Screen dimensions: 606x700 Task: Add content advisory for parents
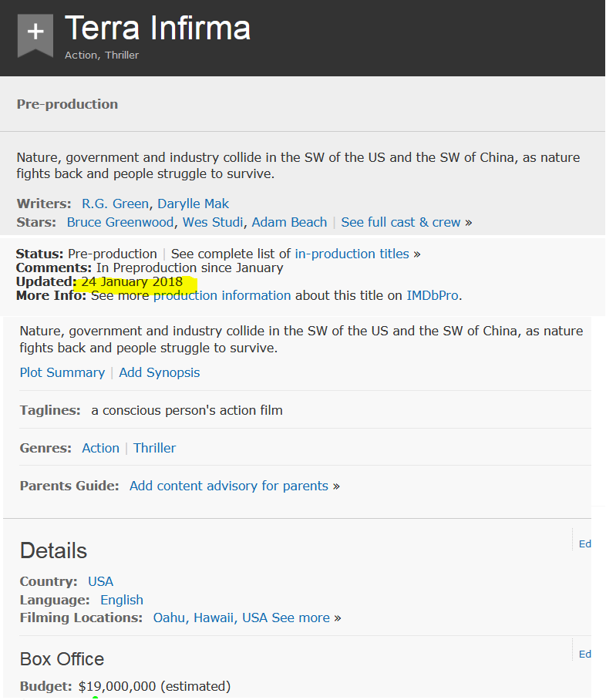coord(229,486)
